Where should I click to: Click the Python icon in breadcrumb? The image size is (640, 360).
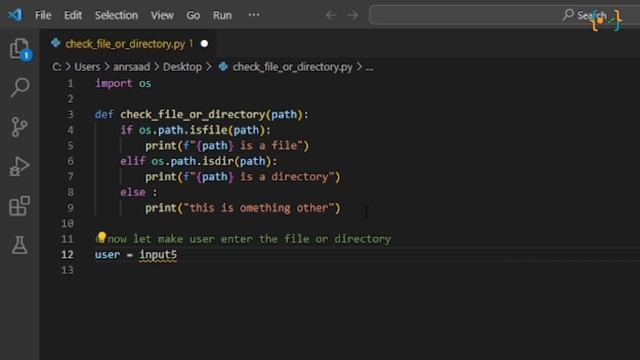point(223,67)
